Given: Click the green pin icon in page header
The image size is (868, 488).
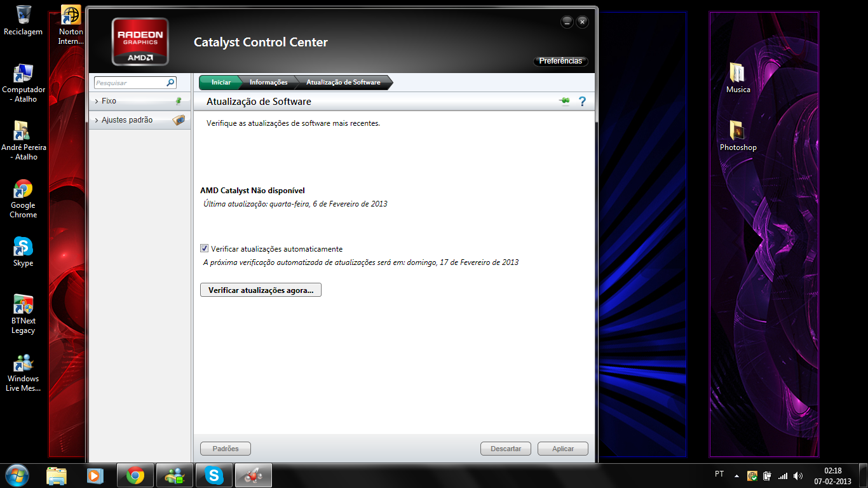Looking at the screenshot, I should [564, 102].
